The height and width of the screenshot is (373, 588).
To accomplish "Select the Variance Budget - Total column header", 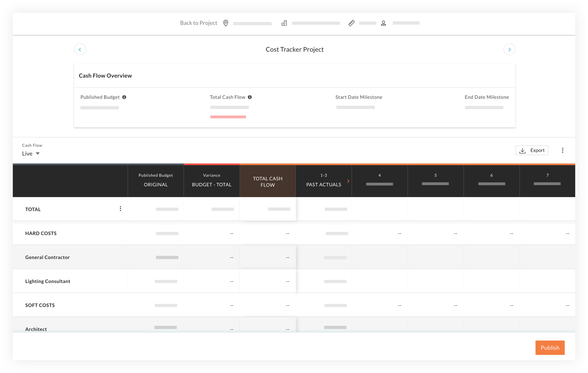I will pos(212,181).
